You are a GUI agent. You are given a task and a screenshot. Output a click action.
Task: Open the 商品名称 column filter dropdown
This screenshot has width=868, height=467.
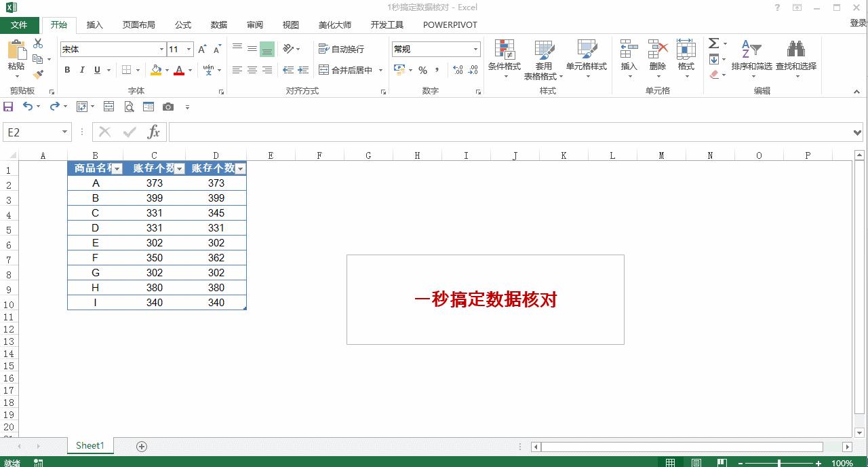point(117,168)
